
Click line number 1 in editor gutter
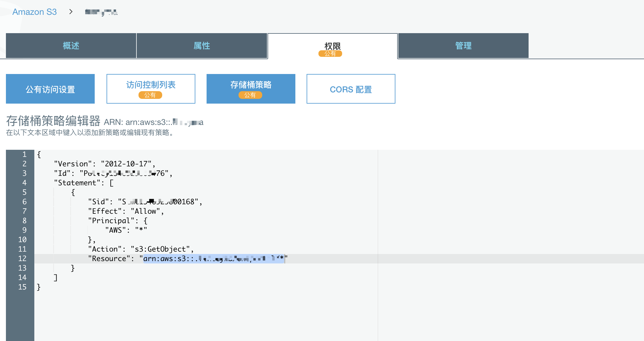coord(24,154)
